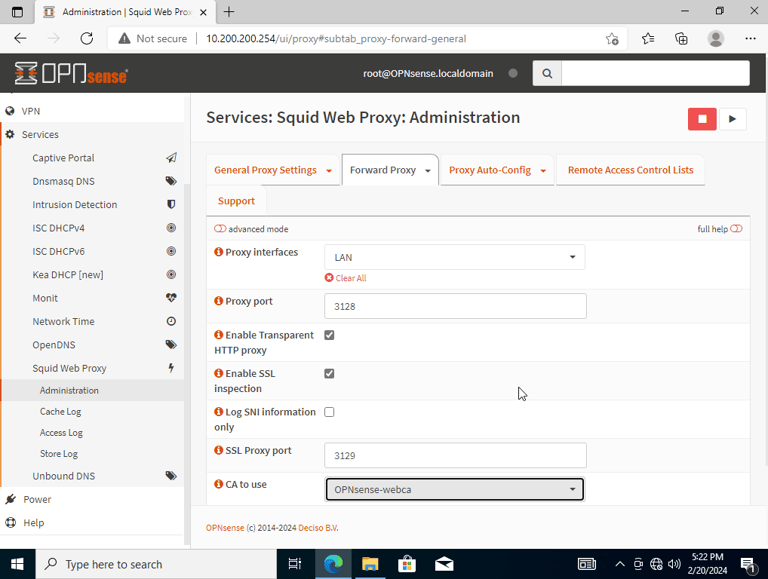Open Access Log in sidebar
The image size is (768, 579).
click(x=61, y=433)
